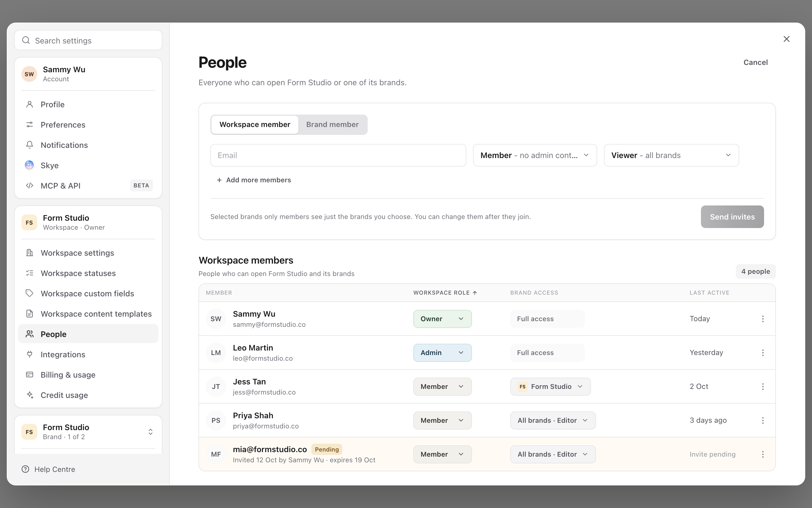The image size is (812, 508).
Task: Open the three-dot menu for Leo Martin
Action: (x=763, y=352)
